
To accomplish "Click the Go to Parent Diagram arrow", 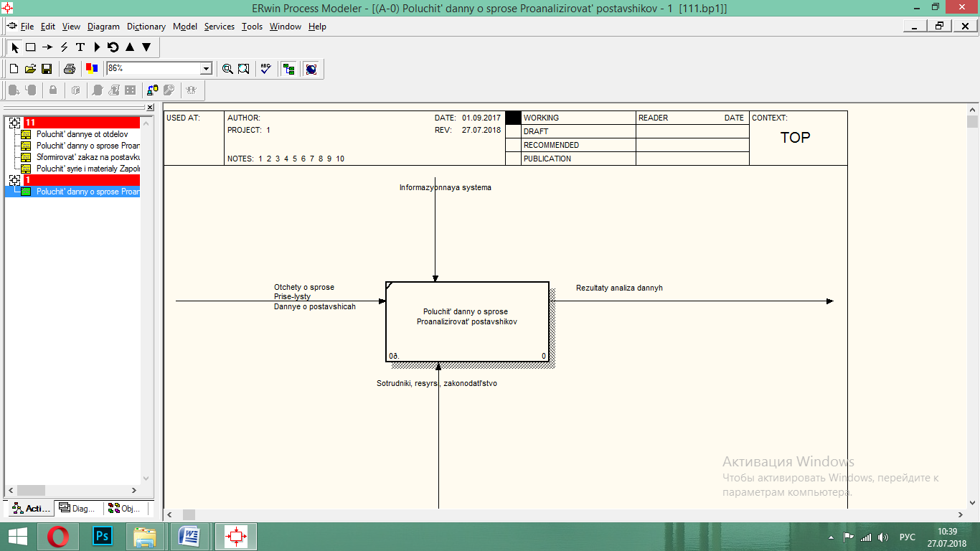I will point(130,47).
